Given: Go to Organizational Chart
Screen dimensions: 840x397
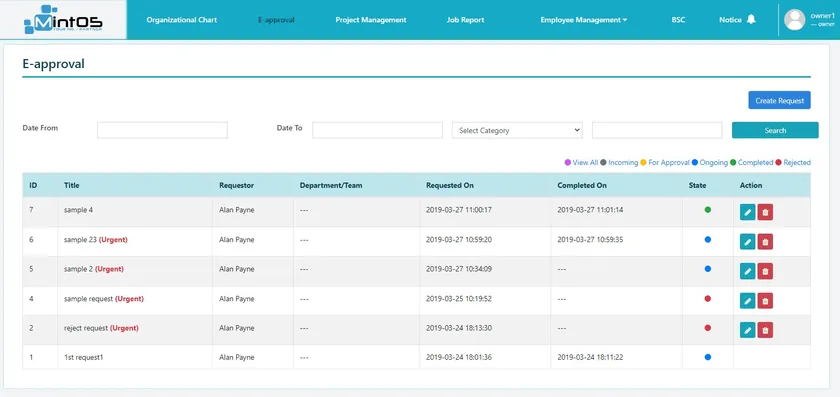Looking at the screenshot, I should [182, 20].
